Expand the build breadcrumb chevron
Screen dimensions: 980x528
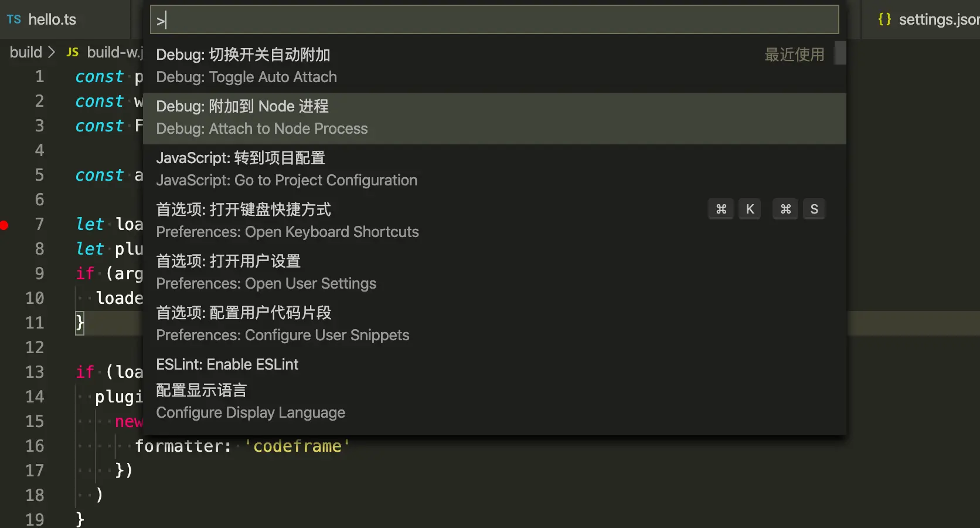[x=52, y=52]
